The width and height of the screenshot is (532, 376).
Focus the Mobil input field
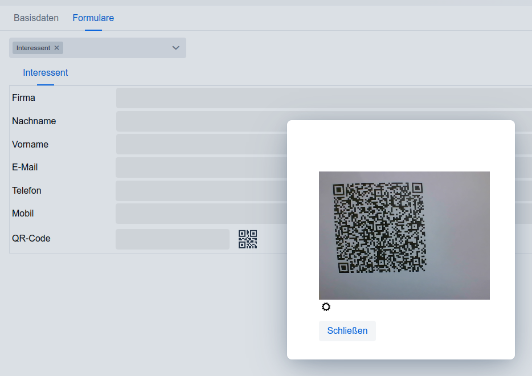[202, 213]
